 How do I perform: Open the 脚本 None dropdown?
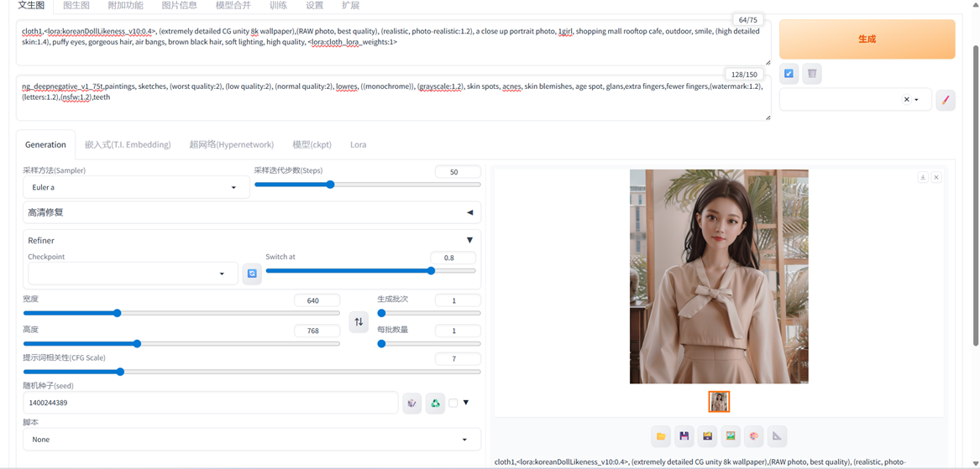[252, 439]
